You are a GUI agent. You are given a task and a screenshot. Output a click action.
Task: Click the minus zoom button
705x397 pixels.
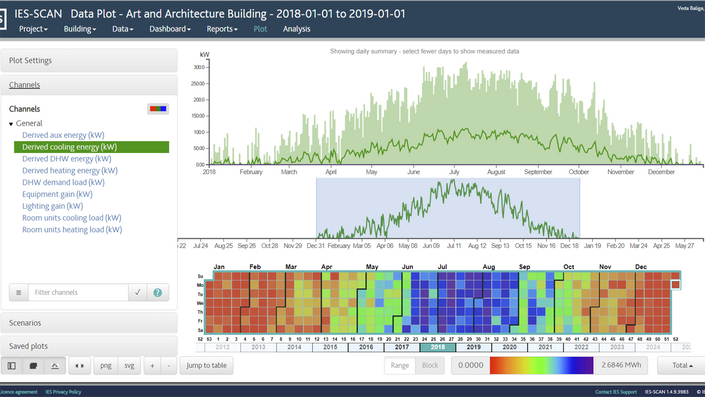click(x=169, y=366)
